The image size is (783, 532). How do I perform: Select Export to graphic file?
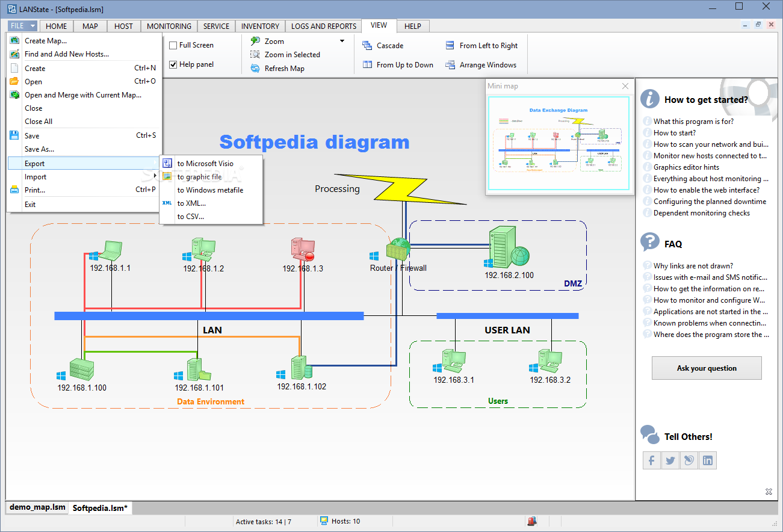(211, 177)
